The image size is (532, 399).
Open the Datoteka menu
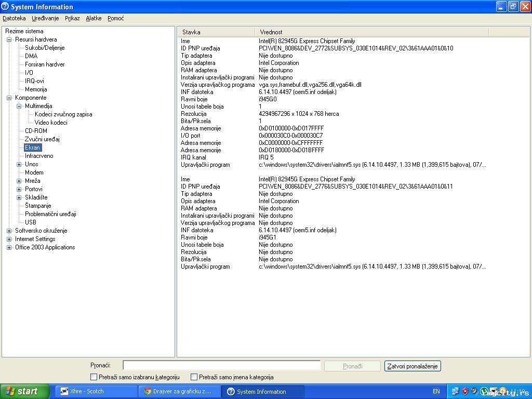pos(14,18)
